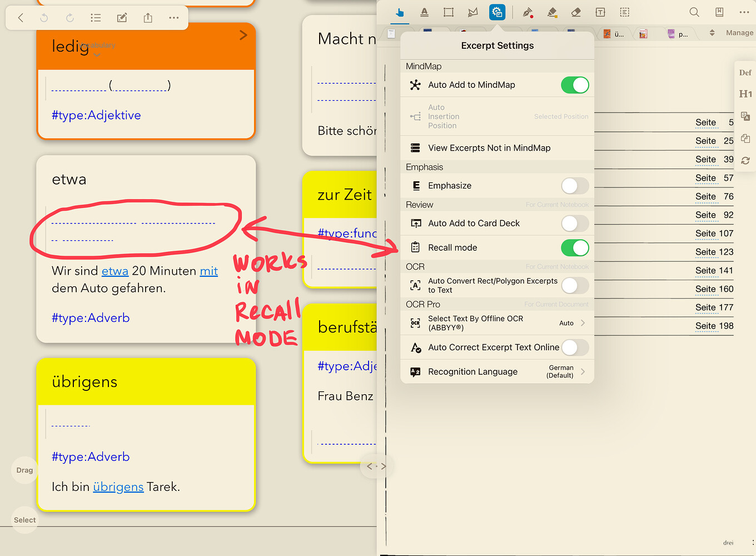Disable Auto Add to MindMap
The height and width of the screenshot is (556, 756).
575,85
